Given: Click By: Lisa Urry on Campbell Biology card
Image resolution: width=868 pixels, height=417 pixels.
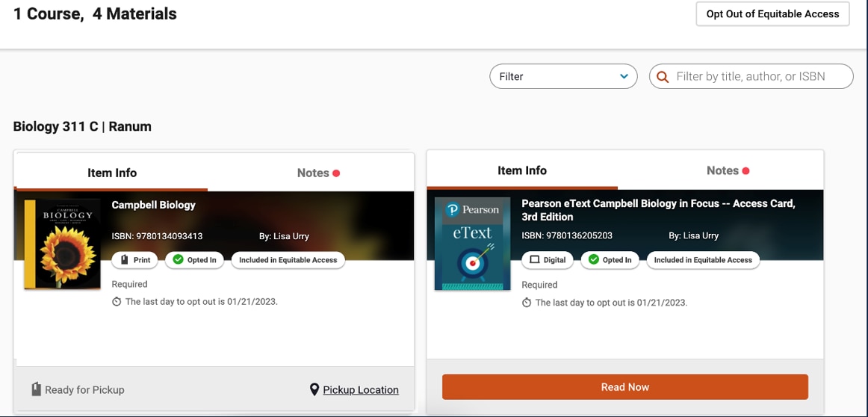Looking at the screenshot, I should (x=284, y=236).
